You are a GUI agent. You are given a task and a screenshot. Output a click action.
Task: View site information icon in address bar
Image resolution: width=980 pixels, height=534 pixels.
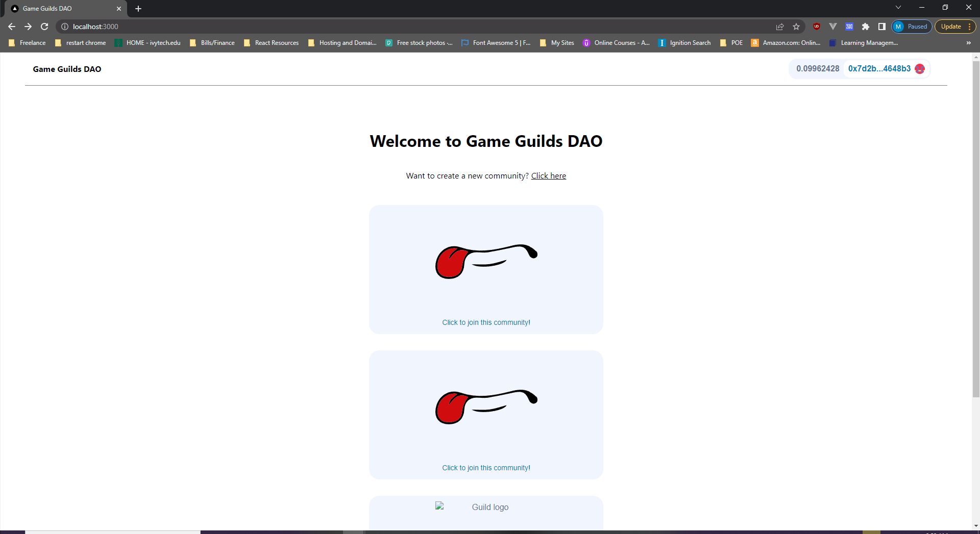pyautogui.click(x=65, y=27)
